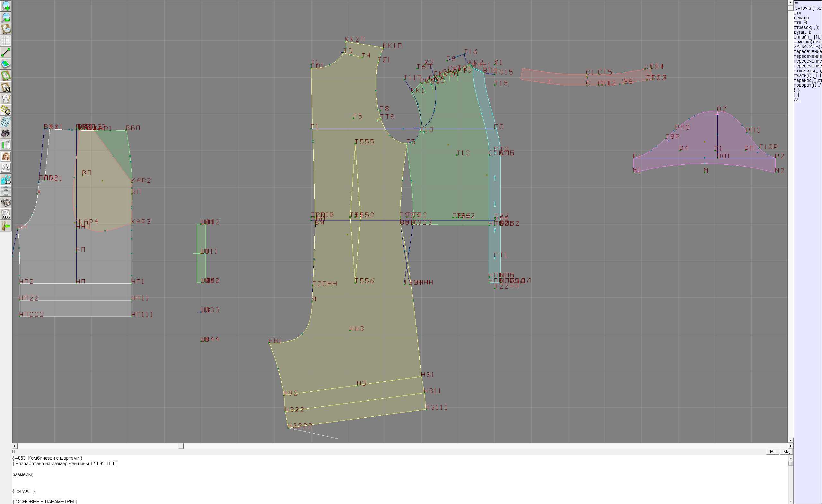Open the green spreadsheet table icon
822x504 pixels.
(x=6, y=145)
